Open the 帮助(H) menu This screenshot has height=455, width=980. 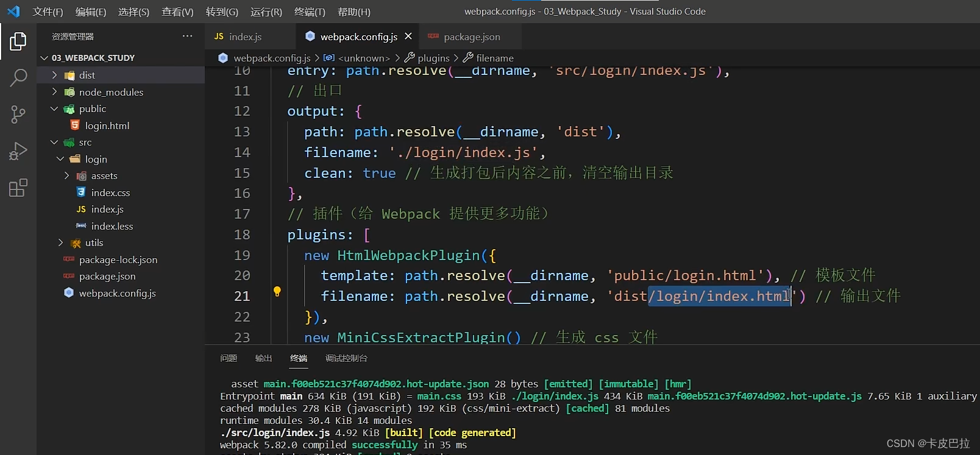click(353, 12)
